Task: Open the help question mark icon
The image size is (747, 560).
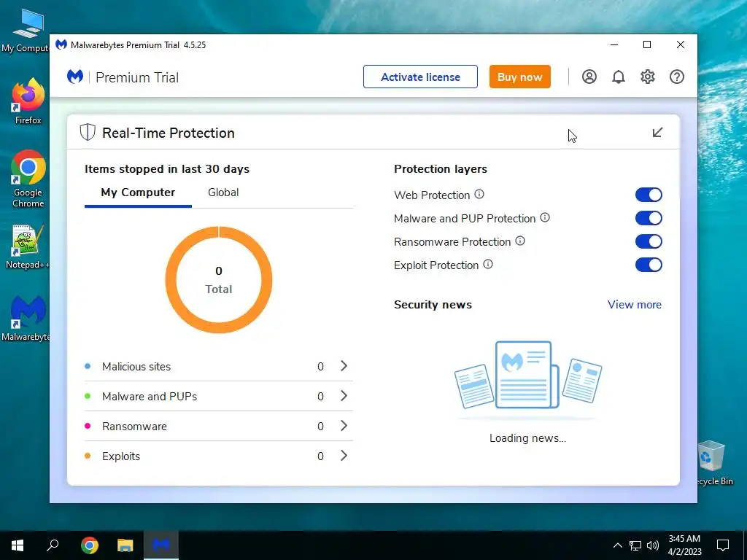Action: (x=676, y=77)
